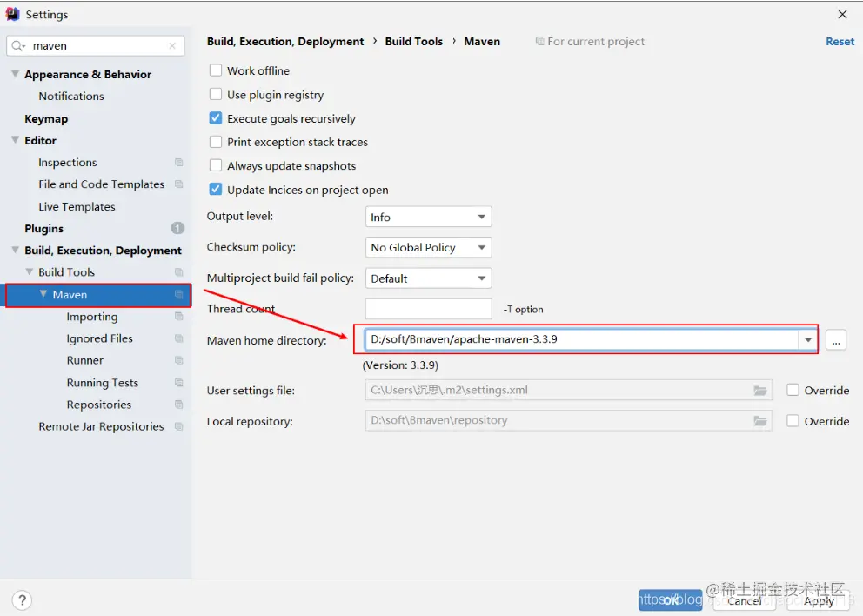Uncheck Execute goals recursively

[216, 118]
